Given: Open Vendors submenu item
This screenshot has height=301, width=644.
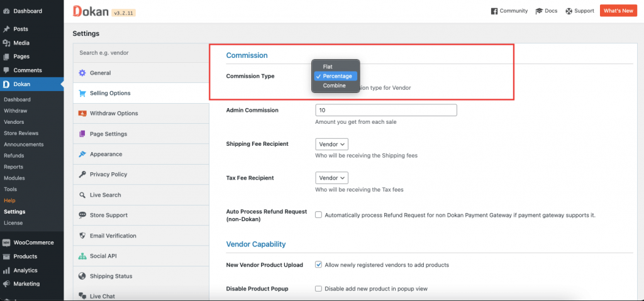Looking at the screenshot, I should [x=14, y=122].
